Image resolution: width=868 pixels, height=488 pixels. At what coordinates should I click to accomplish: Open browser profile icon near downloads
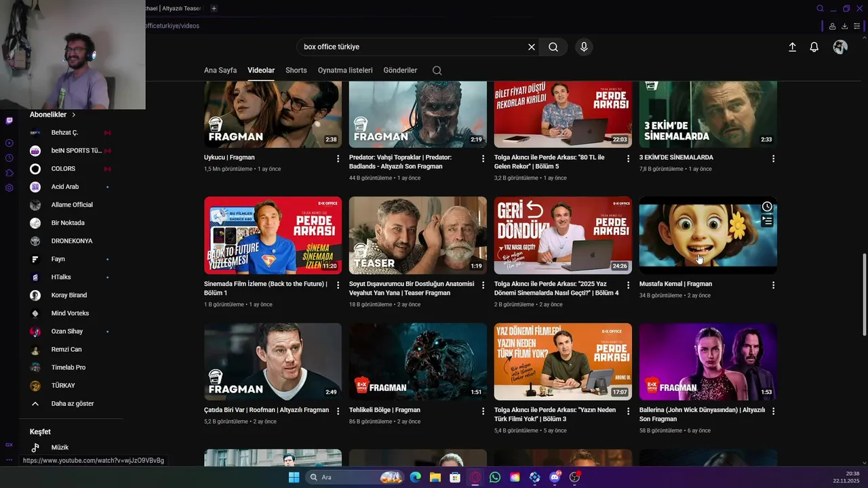point(832,26)
